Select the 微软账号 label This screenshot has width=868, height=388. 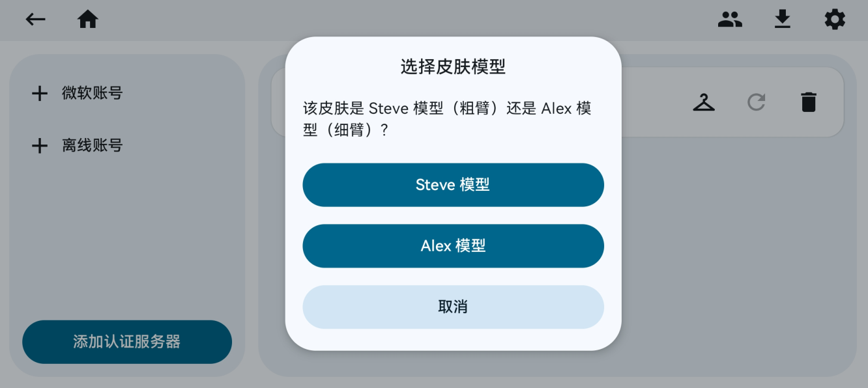click(x=93, y=93)
